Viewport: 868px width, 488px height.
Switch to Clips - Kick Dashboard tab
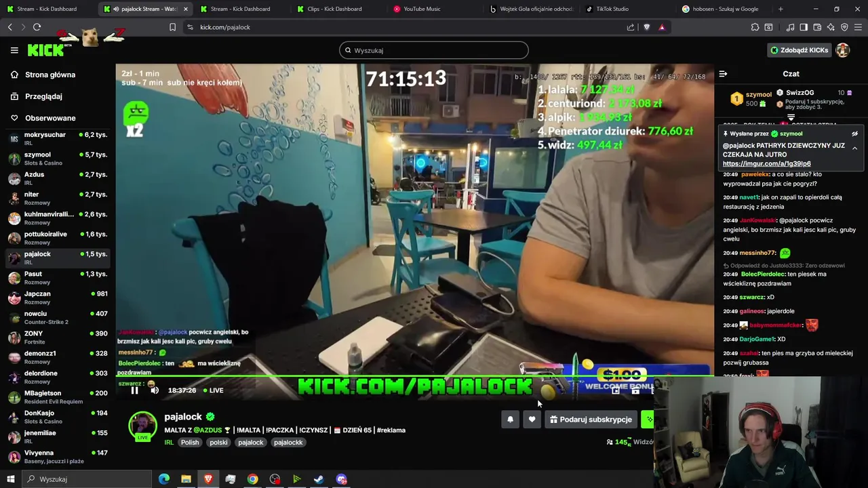click(334, 9)
